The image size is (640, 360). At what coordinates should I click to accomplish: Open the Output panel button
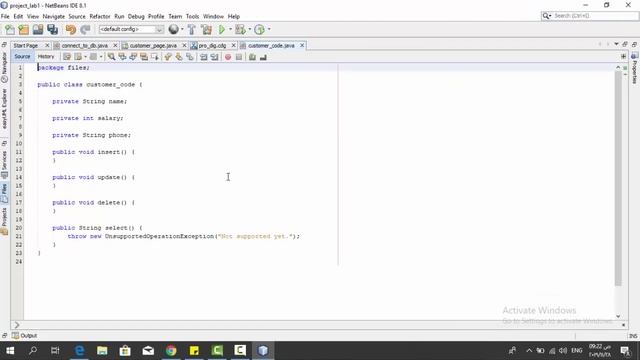24,336
